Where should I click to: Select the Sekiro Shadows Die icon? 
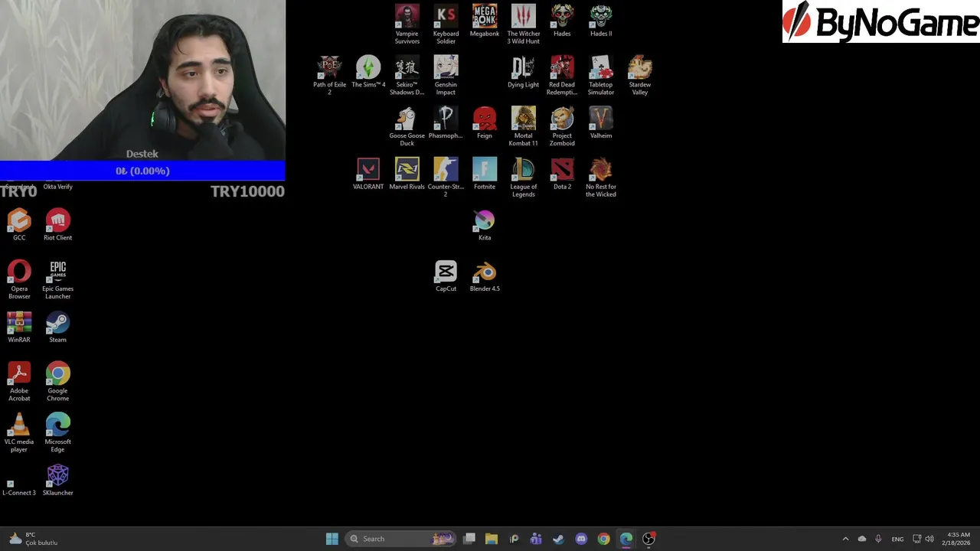[407, 75]
